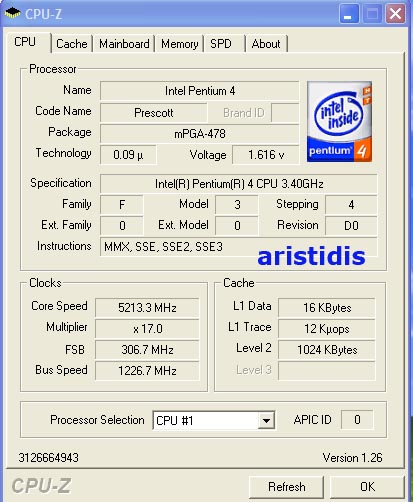Click the Intel Inside Pentium 4 logo
The image size is (413, 502).
click(339, 122)
